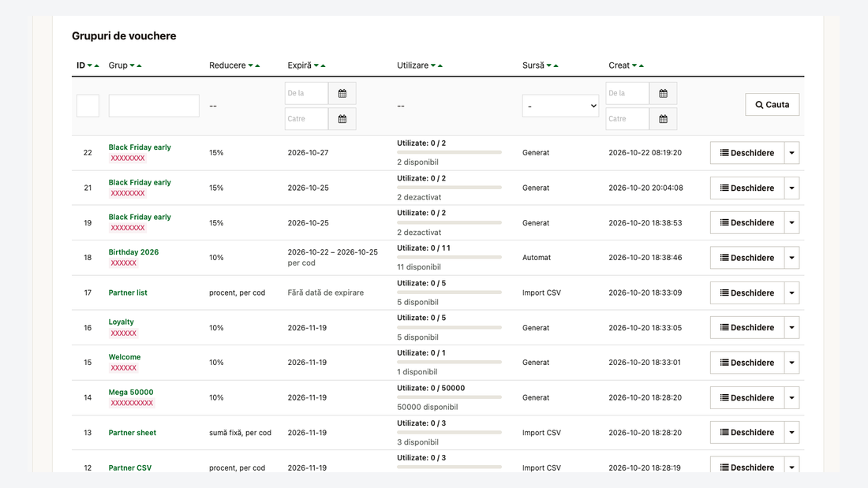Open the Creat 'De la' calendar picker
Viewport: 868px width, 488px height.
tap(663, 94)
